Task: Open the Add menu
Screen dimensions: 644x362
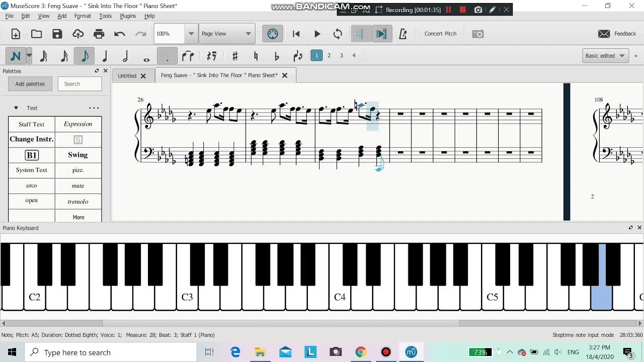Action: click(x=62, y=16)
